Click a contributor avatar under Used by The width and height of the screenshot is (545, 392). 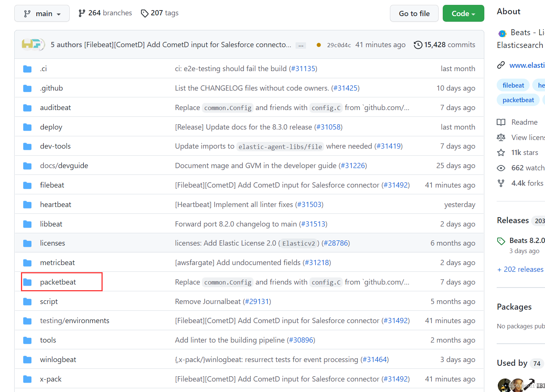tap(504, 385)
